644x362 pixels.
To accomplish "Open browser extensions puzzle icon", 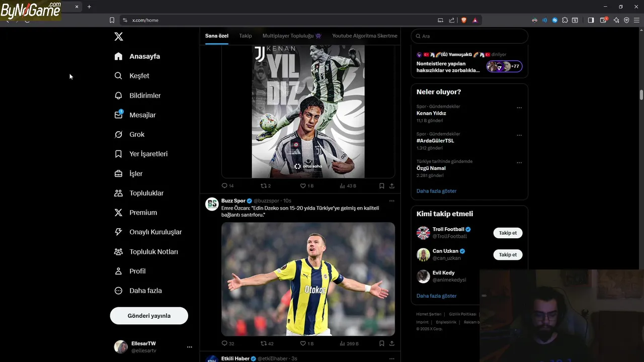I will 565,20.
